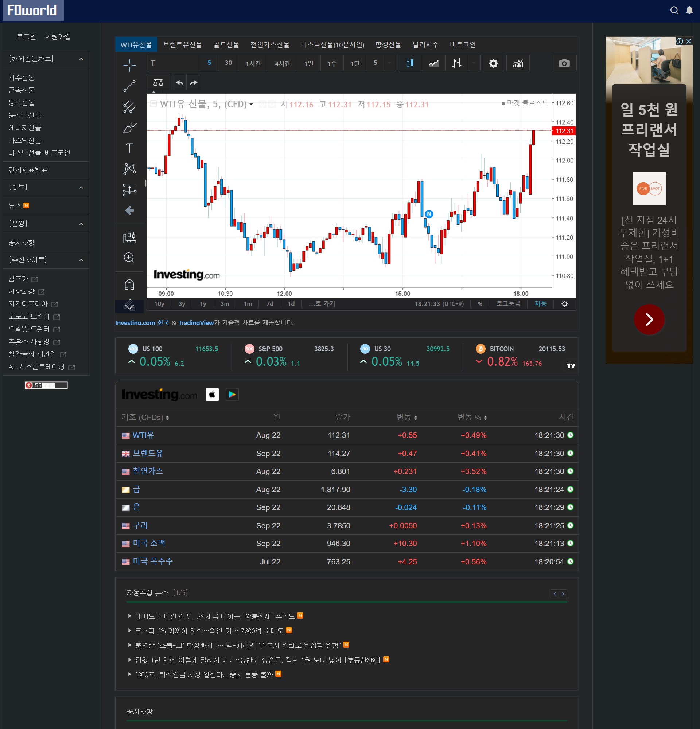
Task: Open the site search magnifier icon
Action: coord(674,11)
